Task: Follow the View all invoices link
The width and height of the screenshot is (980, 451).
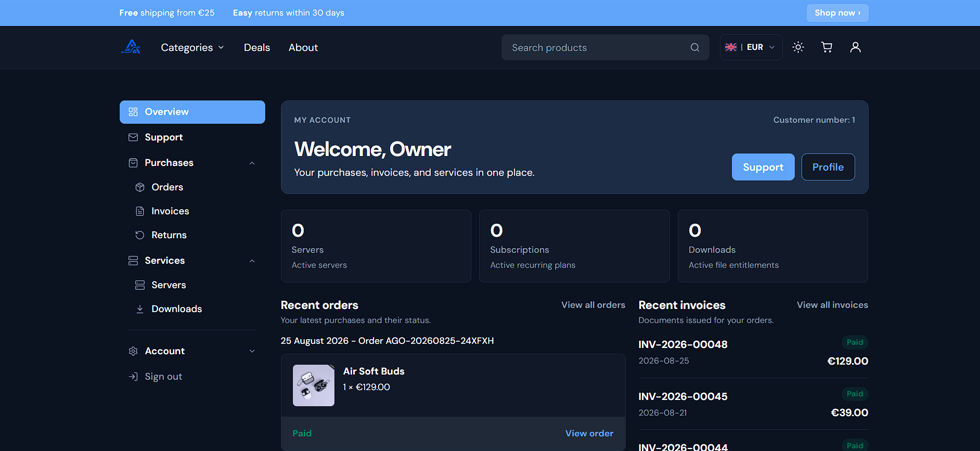Action: click(x=832, y=305)
